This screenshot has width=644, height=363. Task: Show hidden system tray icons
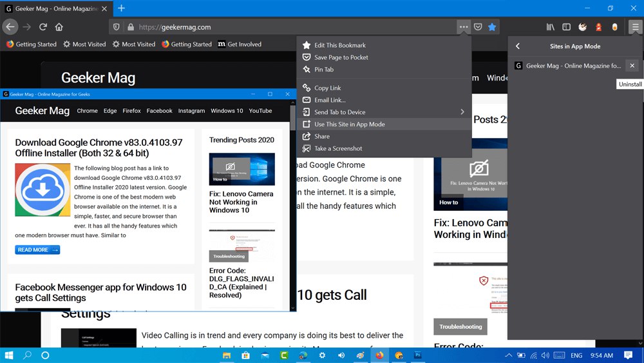coord(509,355)
